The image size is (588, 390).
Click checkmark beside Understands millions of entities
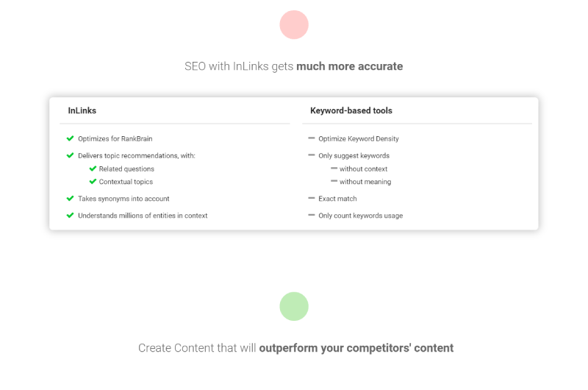coord(70,215)
